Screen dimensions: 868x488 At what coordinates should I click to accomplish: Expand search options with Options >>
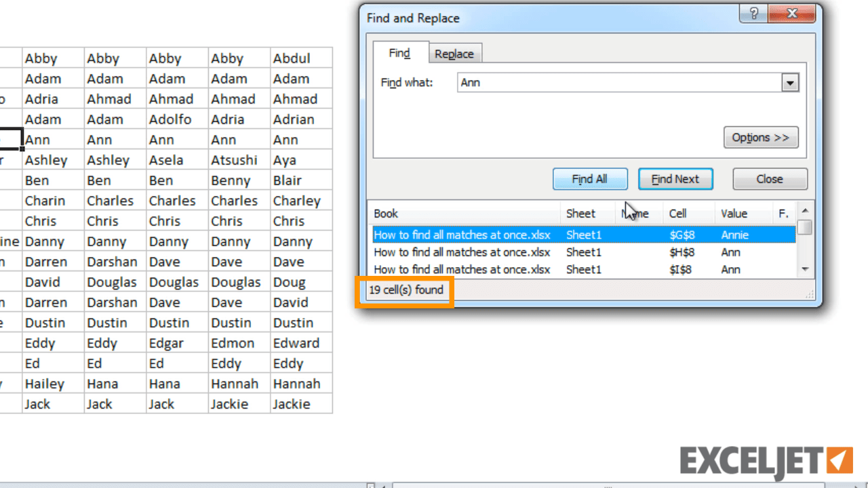pyautogui.click(x=761, y=137)
